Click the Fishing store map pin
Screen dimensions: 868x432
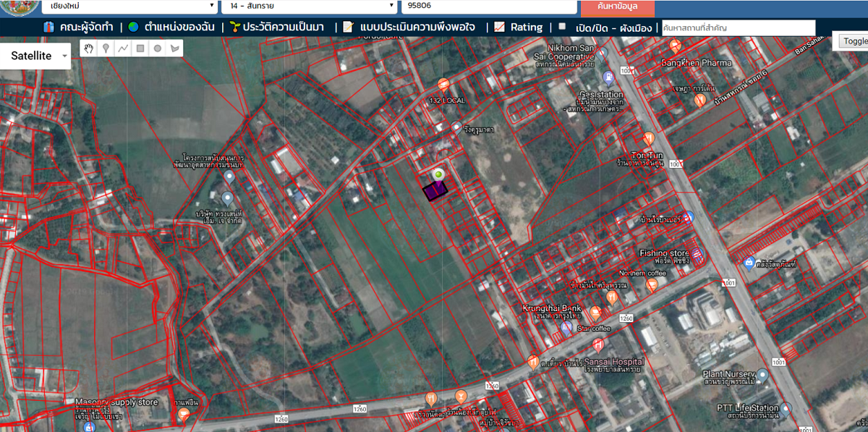pyautogui.click(x=697, y=253)
